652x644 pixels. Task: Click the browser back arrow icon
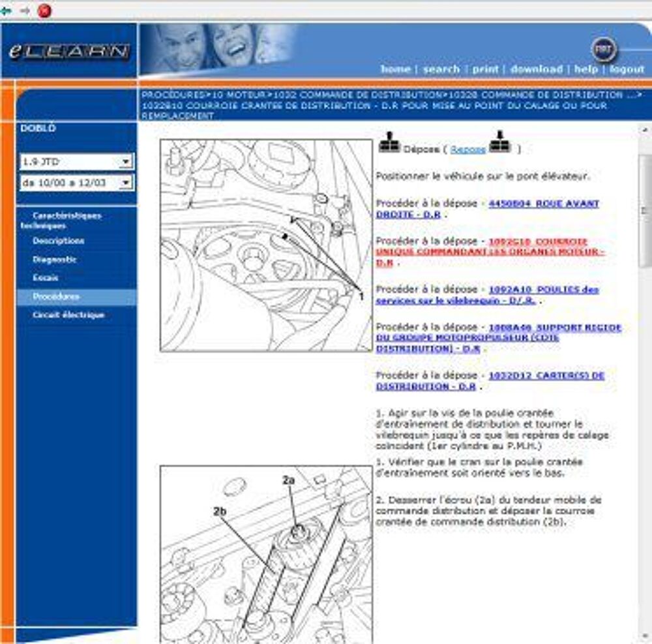coord(7,10)
